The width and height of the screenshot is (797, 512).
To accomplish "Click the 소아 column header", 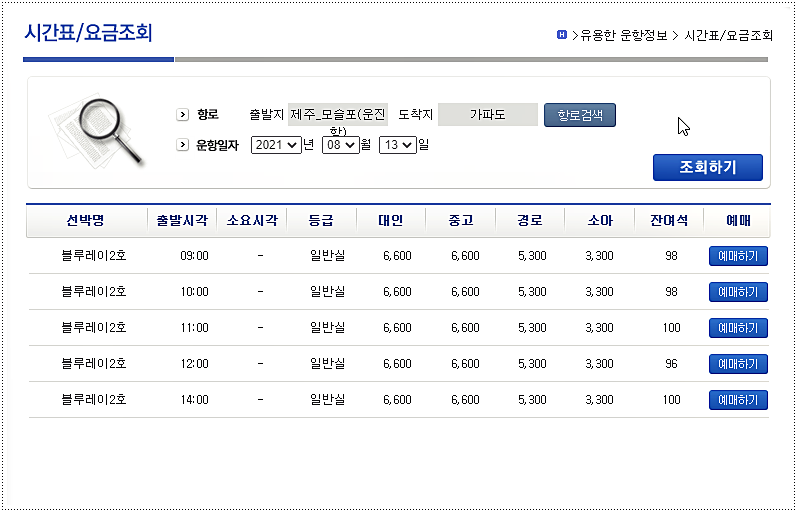I will click(600, 221).
